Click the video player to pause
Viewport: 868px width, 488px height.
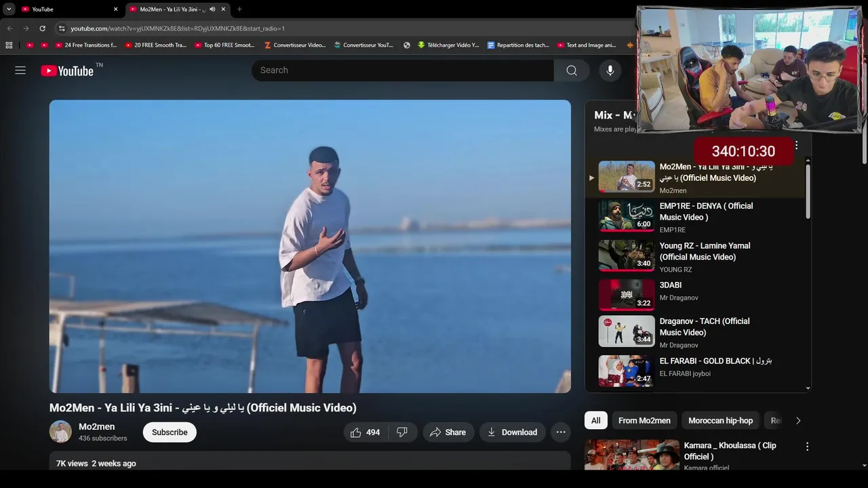(x=310, y=247)
